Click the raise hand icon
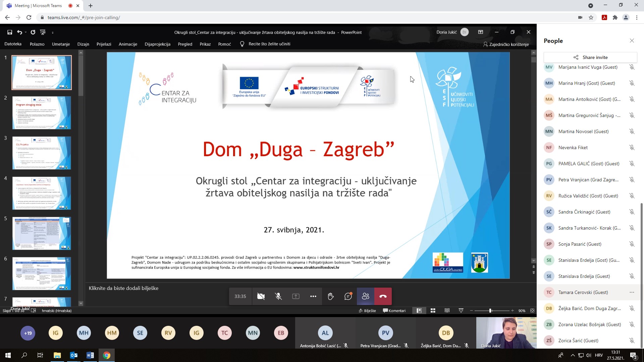Viewport: 644px width, 362px height. point(330,296)
